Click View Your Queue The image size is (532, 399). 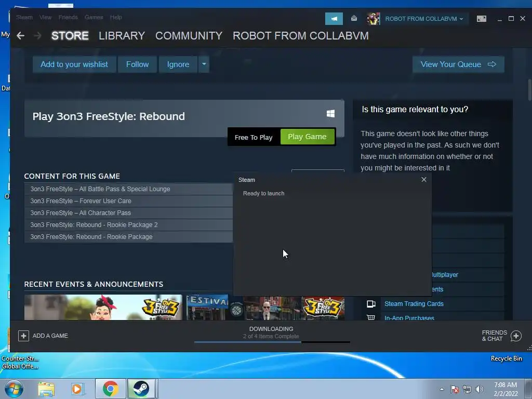(x=458, y=64)
